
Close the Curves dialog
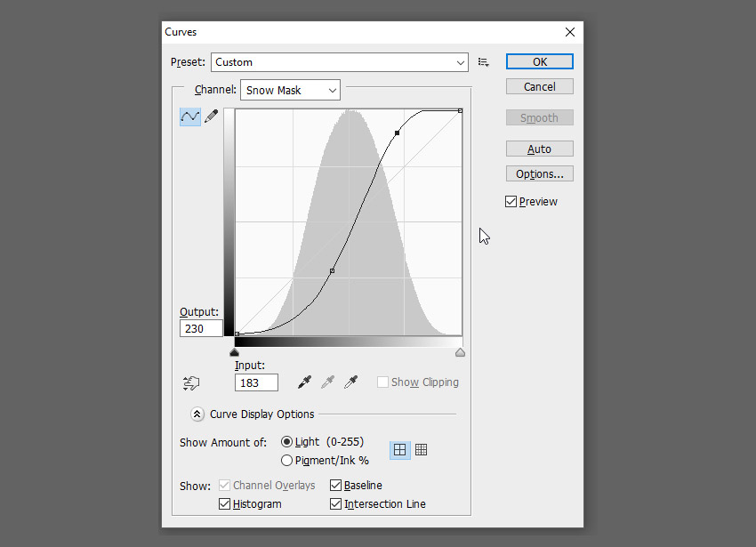(x=570, y=32)
